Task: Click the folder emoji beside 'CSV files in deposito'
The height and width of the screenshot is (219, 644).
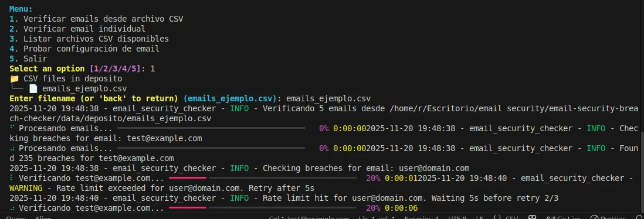Action: click(x=14, y=78)
